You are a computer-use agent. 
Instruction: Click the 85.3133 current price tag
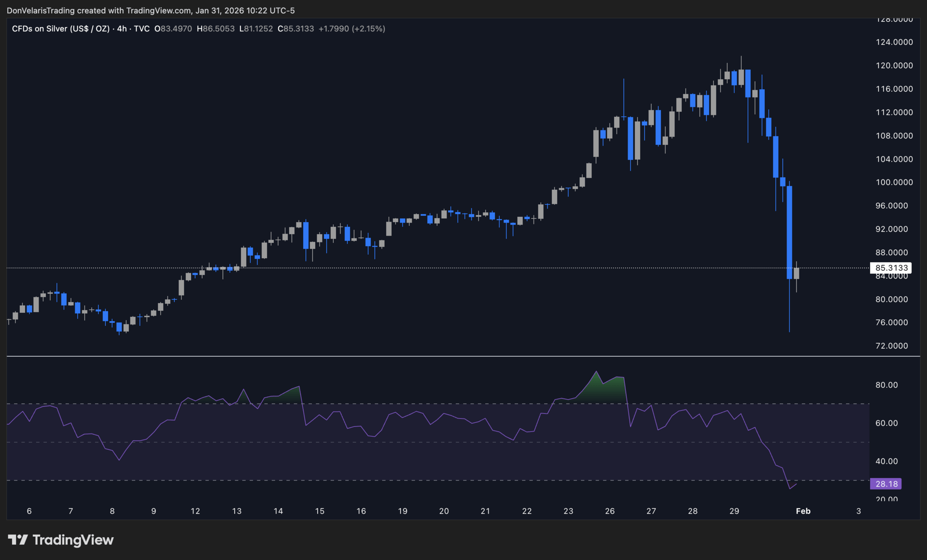tap(891, 268)
